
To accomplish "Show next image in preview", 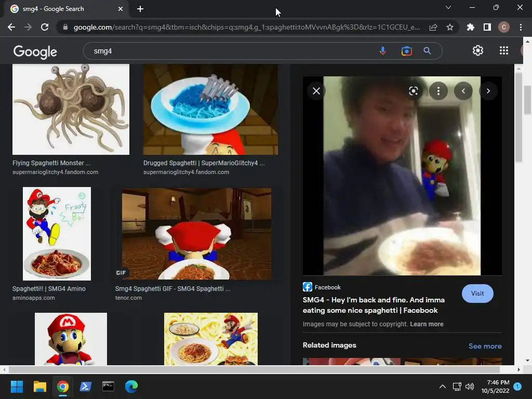I will [x=488, y=91].
